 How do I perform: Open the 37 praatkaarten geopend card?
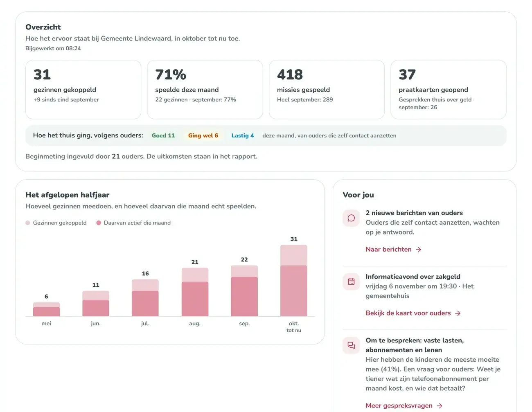point(449,90)
